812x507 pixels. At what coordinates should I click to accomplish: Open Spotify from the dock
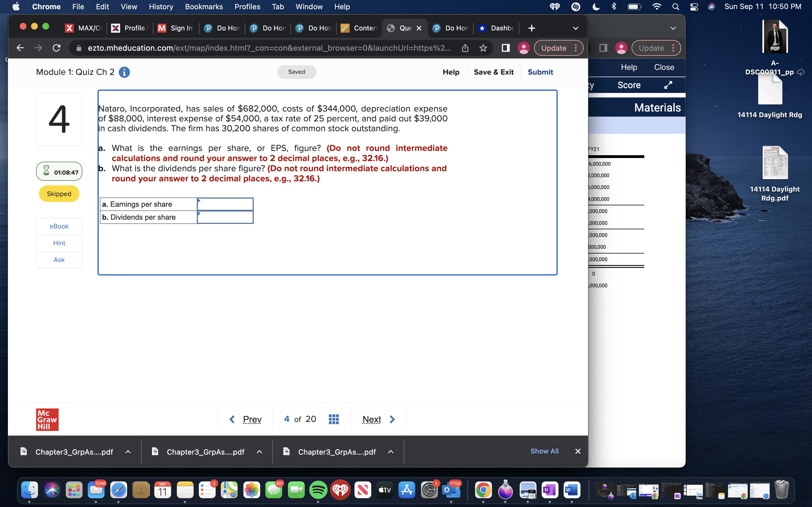pos(318,490)
